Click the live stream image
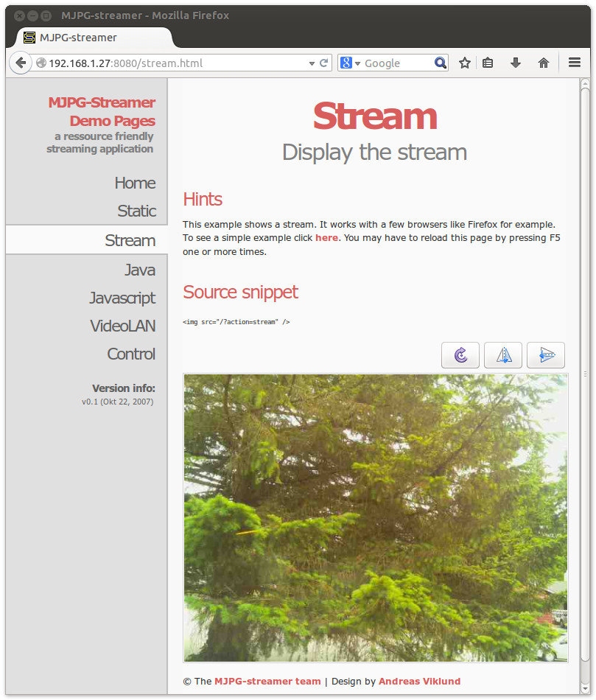The height and width of the screenshot is (700, 596). 376,518
